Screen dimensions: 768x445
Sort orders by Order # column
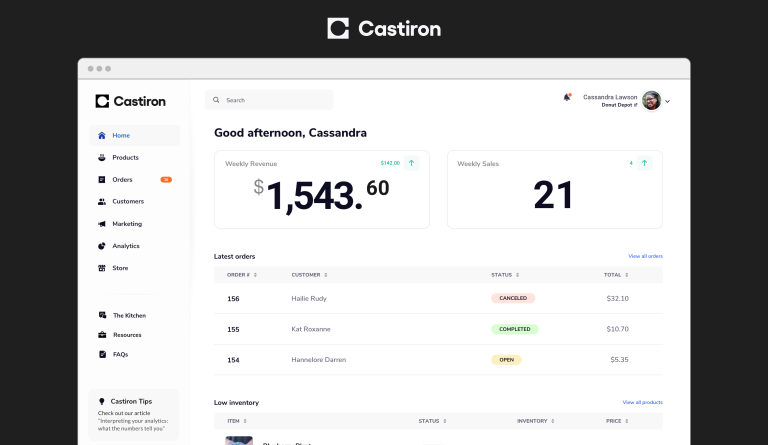(x=243, y=274)
